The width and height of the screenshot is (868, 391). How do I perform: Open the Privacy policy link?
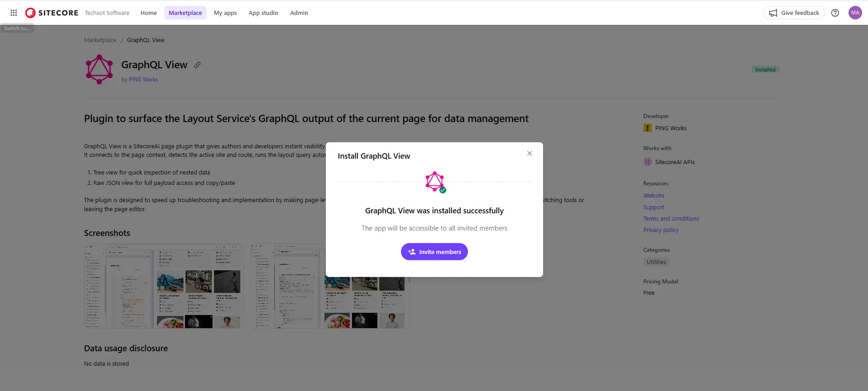[x=661, y=230]
